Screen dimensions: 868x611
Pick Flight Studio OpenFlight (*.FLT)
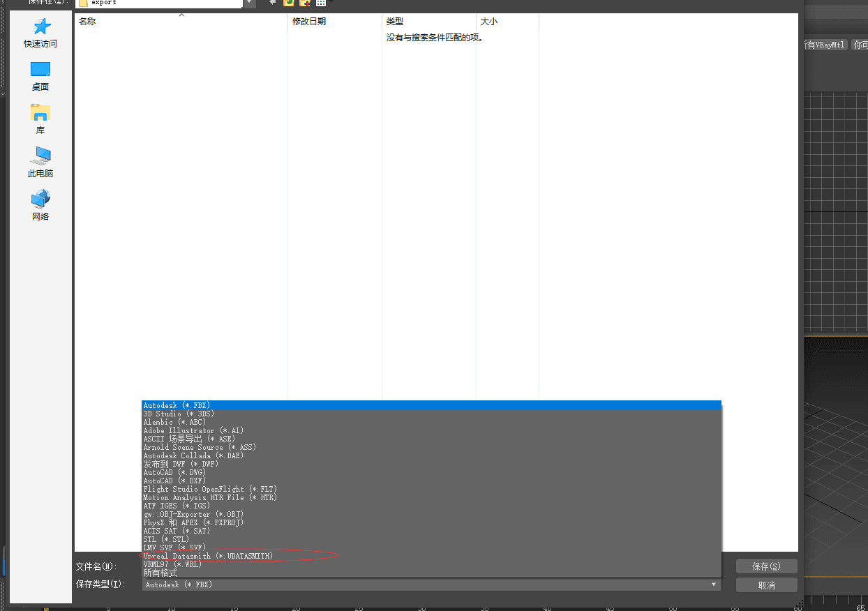coord(431,489)
